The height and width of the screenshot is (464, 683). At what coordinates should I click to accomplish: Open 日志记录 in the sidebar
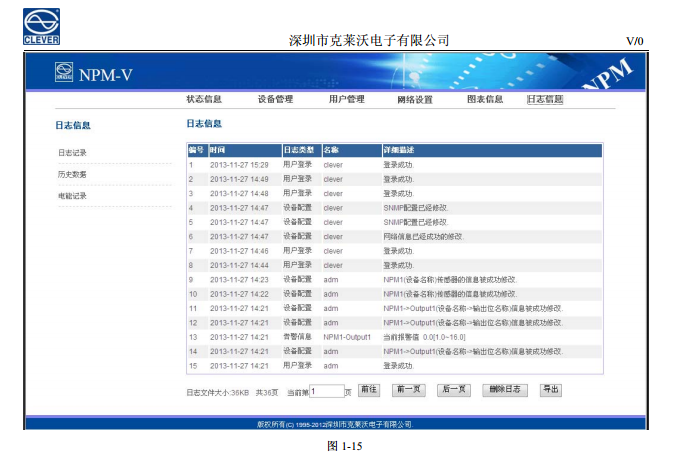tap(72, 152)
